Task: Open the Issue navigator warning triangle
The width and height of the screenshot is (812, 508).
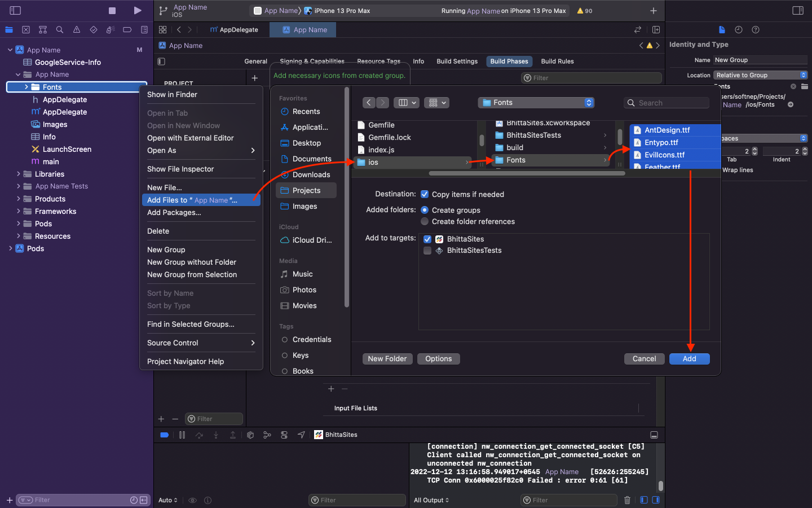Action: pyautogui.click(x=76, y=29)
